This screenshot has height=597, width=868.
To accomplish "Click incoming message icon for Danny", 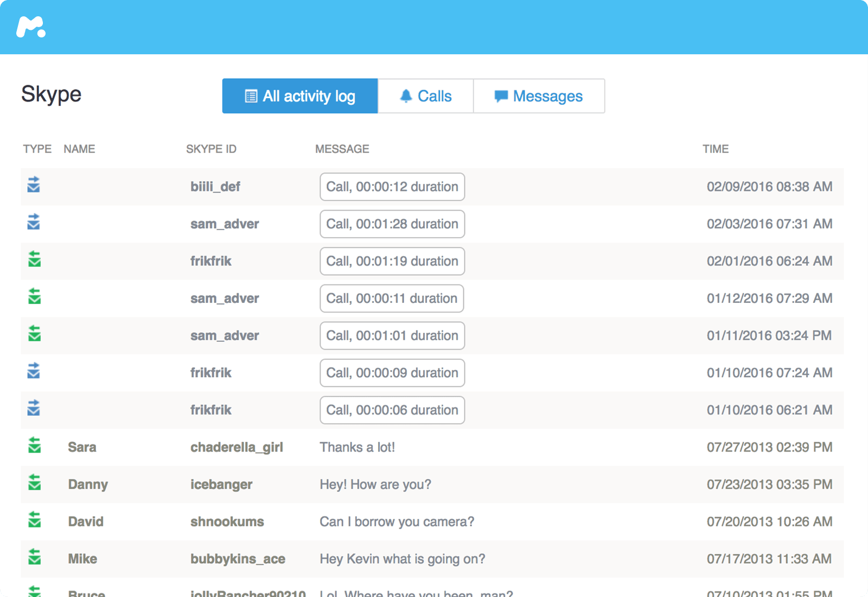I will tap(34, 482).
